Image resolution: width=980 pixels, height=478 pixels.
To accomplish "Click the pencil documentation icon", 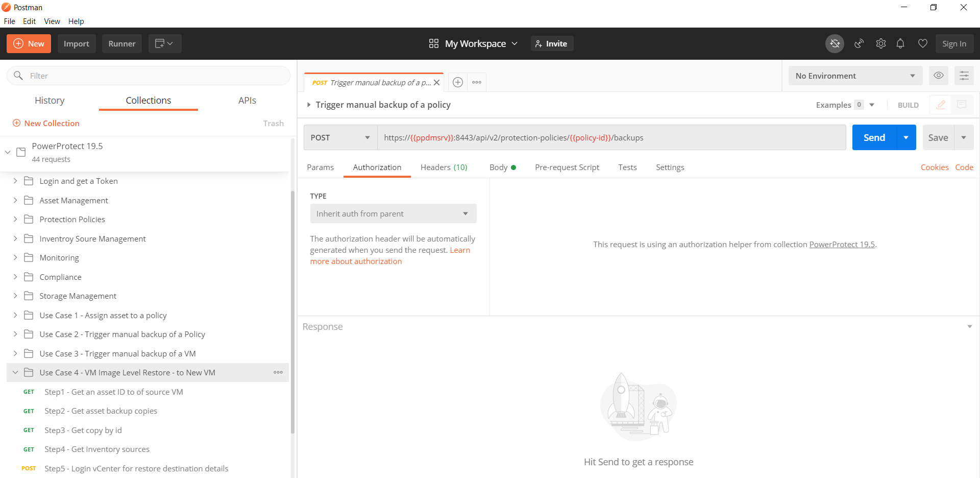I will coord(941,105).
